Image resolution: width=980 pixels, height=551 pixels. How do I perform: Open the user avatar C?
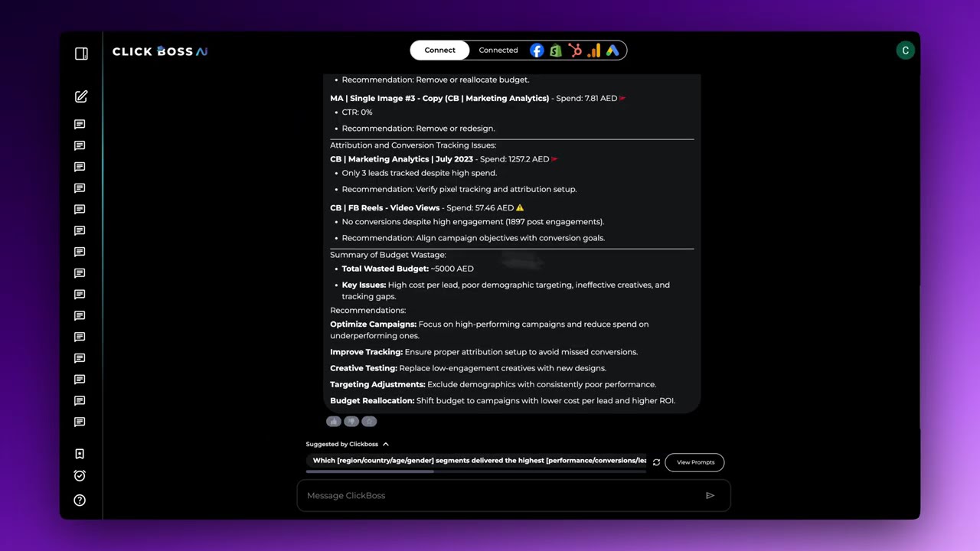click(905, 51)
